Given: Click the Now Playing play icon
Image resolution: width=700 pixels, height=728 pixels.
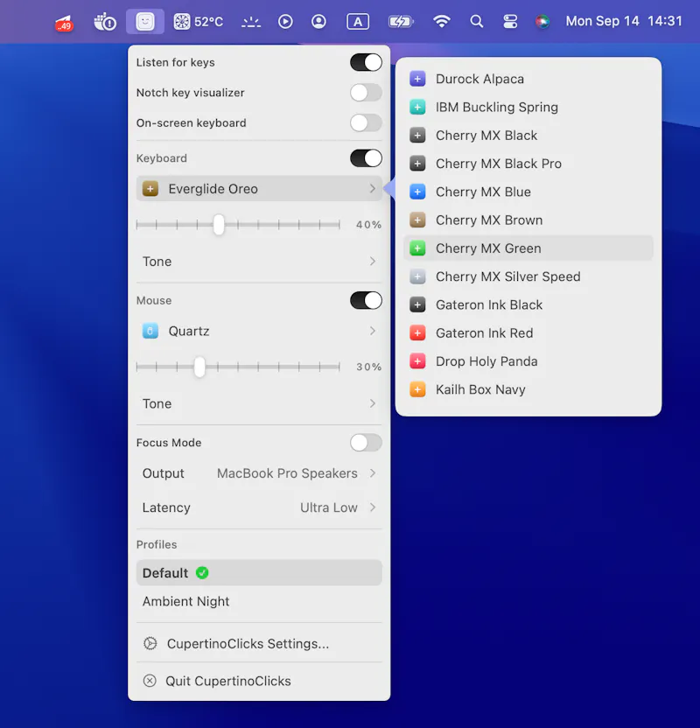Looking at the screenshot, I should click(285, 21).
